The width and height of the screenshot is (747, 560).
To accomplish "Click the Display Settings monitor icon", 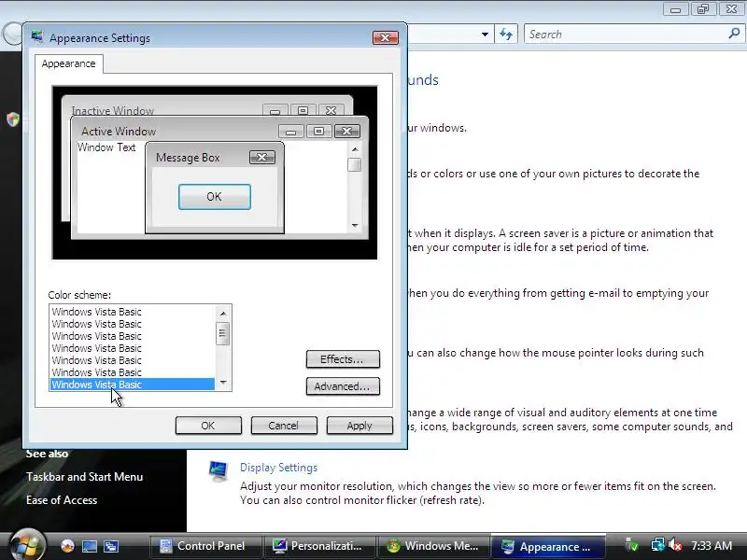I will tap(218, 471).
